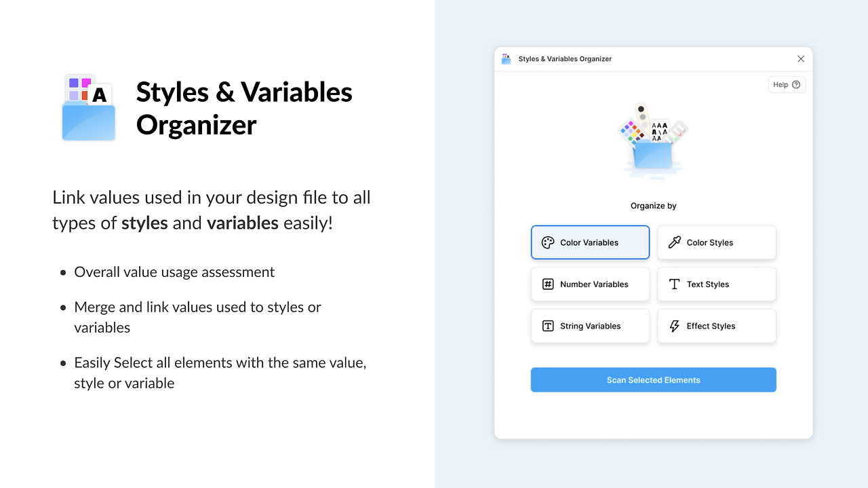Image resolution: width=868 pixels, height=488 pixels.
Task: Close the Styles & Variables Organizer window
Action: tap(801, 59)
